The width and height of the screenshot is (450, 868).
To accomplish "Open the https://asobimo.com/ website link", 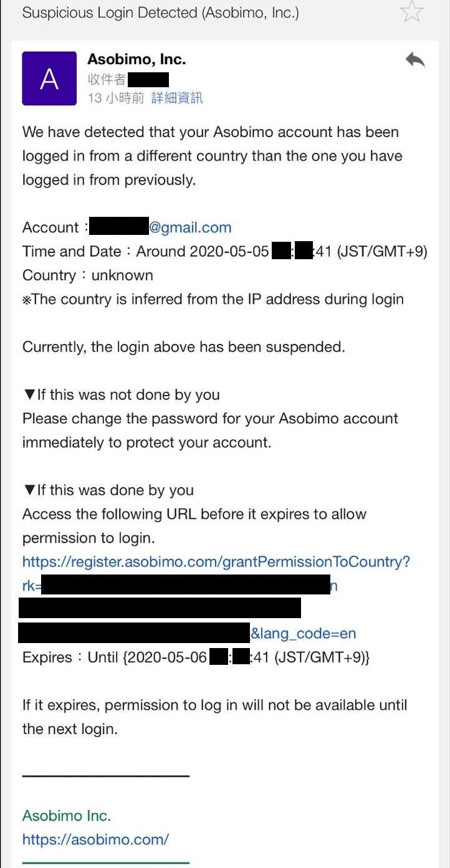I will coord(95,839).
